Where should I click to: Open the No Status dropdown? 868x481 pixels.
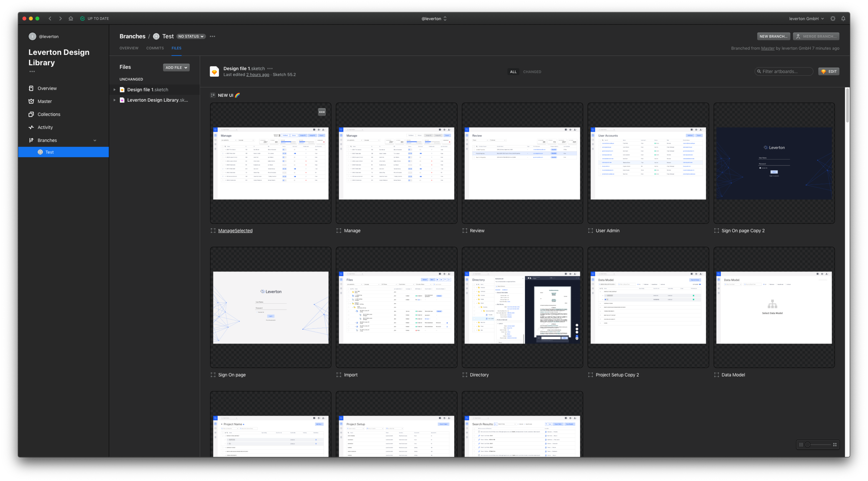tap(191, 36)
